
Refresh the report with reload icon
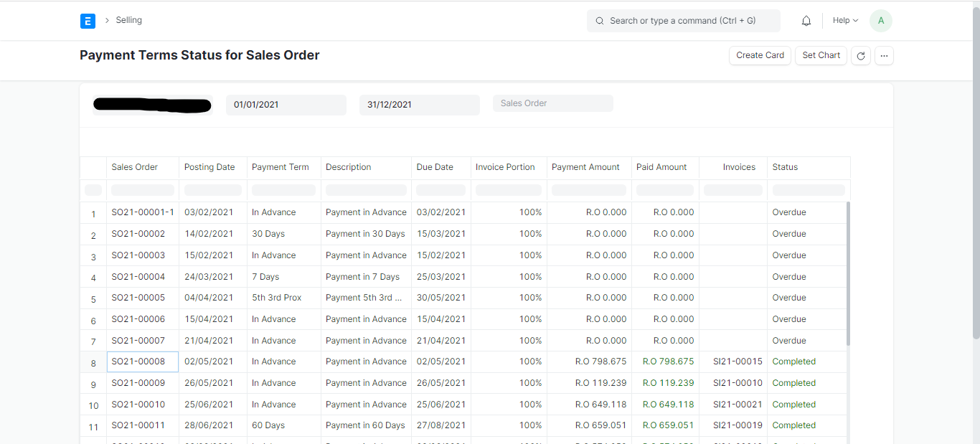[x=861, y=55]
